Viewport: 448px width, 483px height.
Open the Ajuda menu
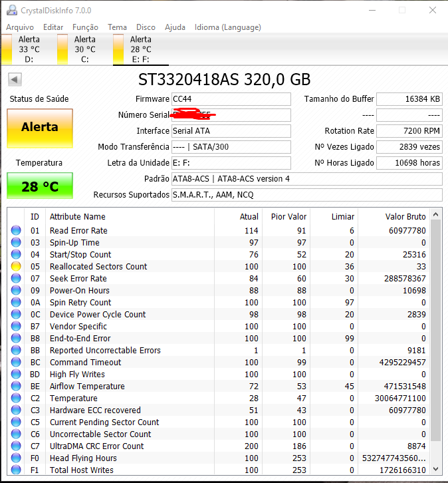[175, 27]
